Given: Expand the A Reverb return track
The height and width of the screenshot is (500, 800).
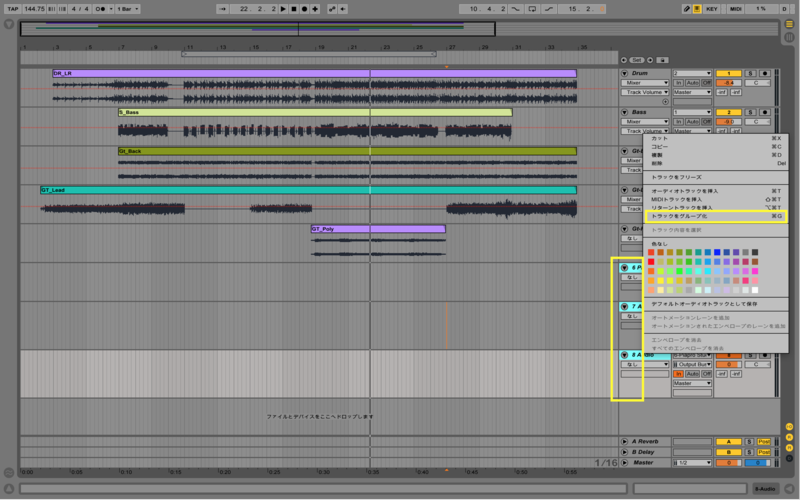Looking at the screenshot, I should 624,442.
